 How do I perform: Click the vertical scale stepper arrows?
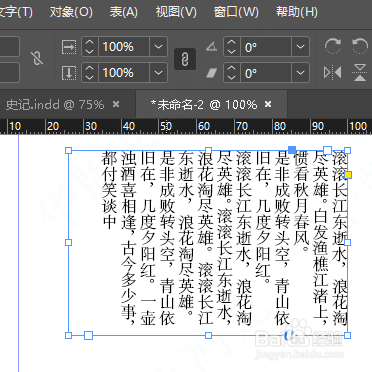[x=90, y=73]
